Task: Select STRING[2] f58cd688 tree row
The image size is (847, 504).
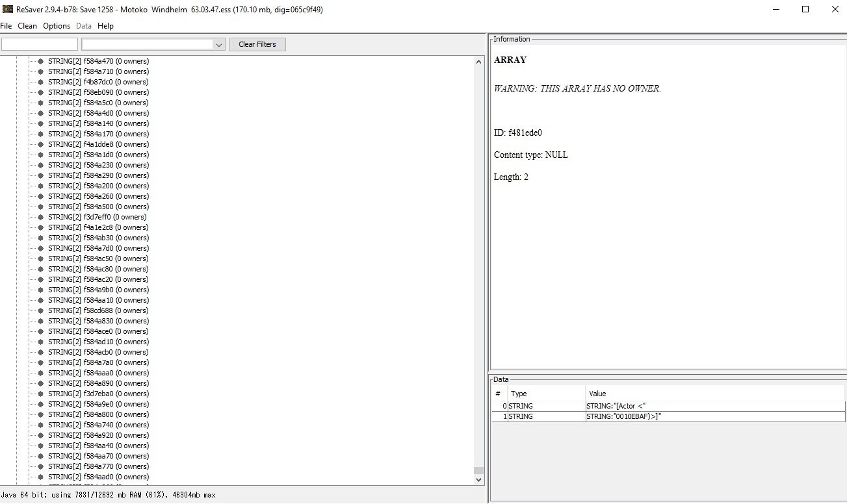Action: [98, 310]
